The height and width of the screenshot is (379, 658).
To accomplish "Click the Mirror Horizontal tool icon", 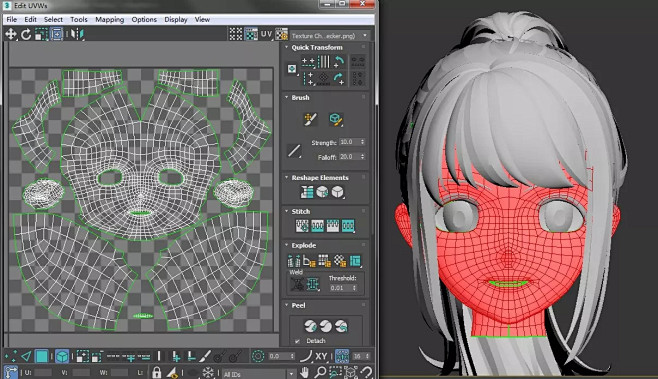I will click(x=77, y=34).
